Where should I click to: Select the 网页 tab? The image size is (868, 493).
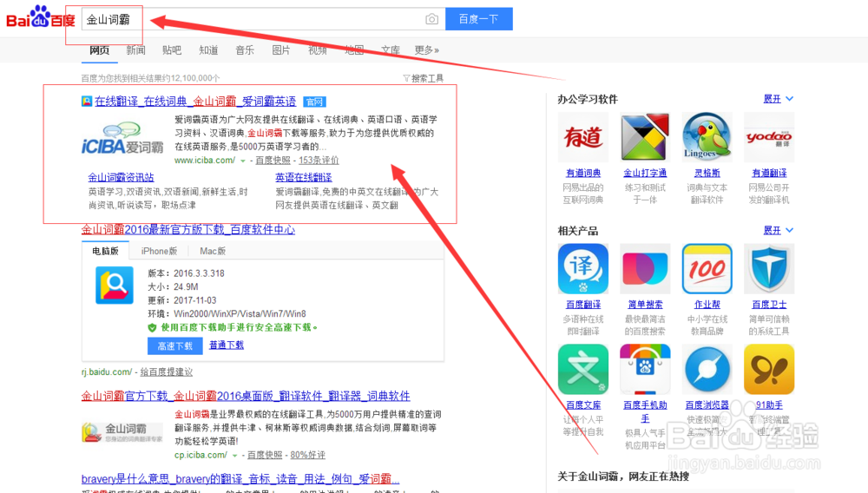click(x=99, y=50)
